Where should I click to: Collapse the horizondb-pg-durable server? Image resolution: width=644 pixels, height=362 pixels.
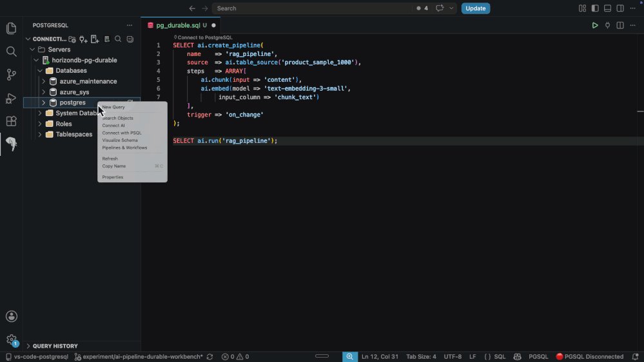[36, 60]
